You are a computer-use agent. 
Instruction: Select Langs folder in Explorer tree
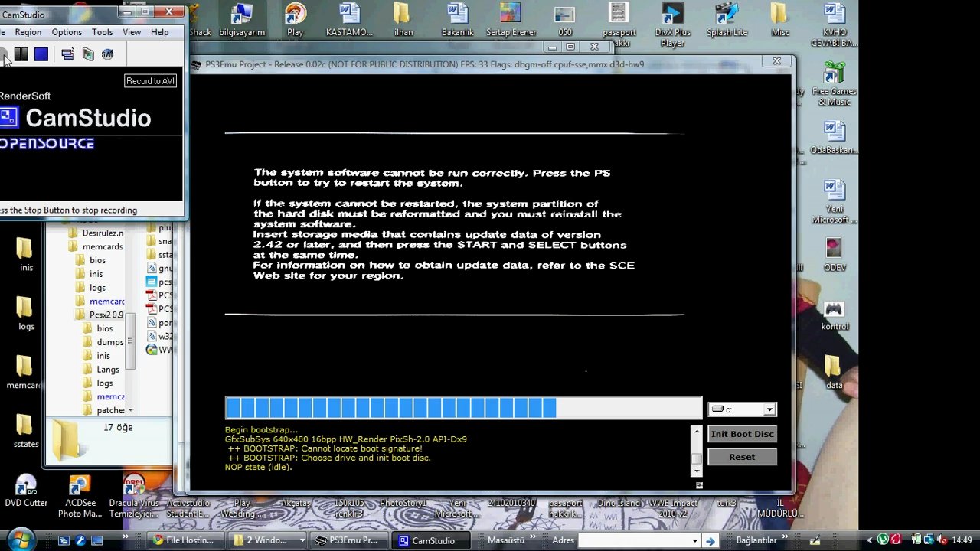[101, 369]
